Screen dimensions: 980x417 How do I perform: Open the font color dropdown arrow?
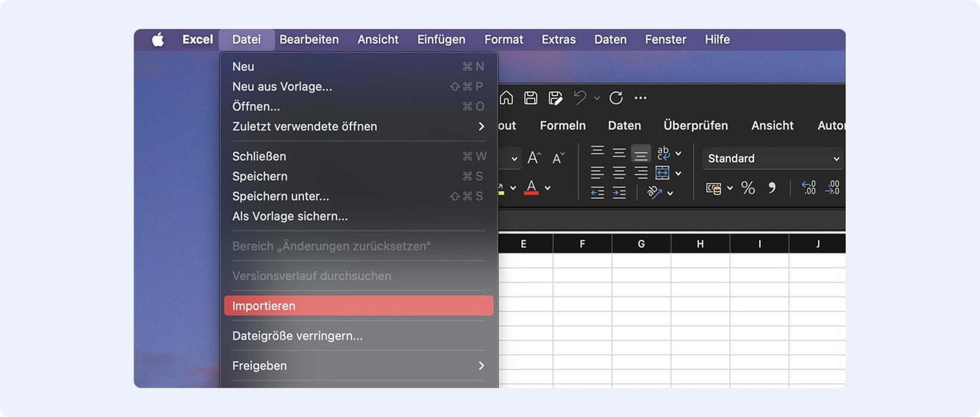547,188
